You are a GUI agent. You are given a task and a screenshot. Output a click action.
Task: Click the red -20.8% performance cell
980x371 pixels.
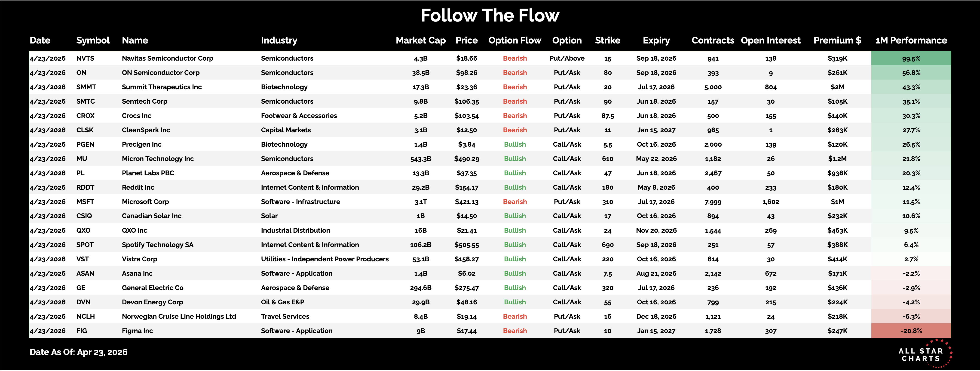pos(911,331)
